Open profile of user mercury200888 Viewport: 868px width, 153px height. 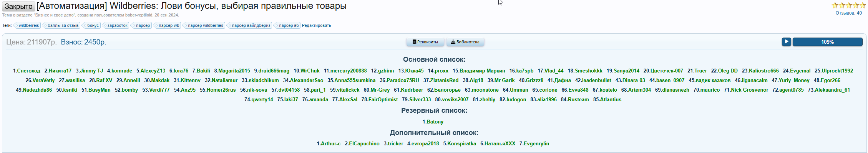coord(349,71)
